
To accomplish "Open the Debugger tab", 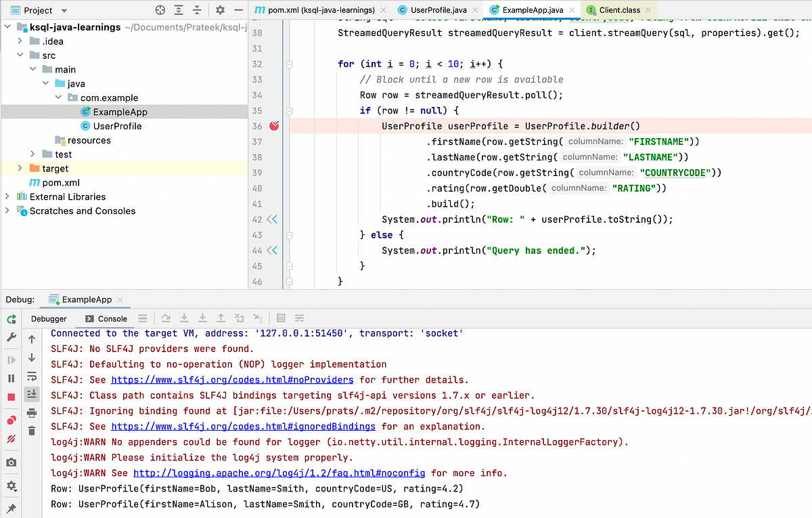I will point(49,318).
